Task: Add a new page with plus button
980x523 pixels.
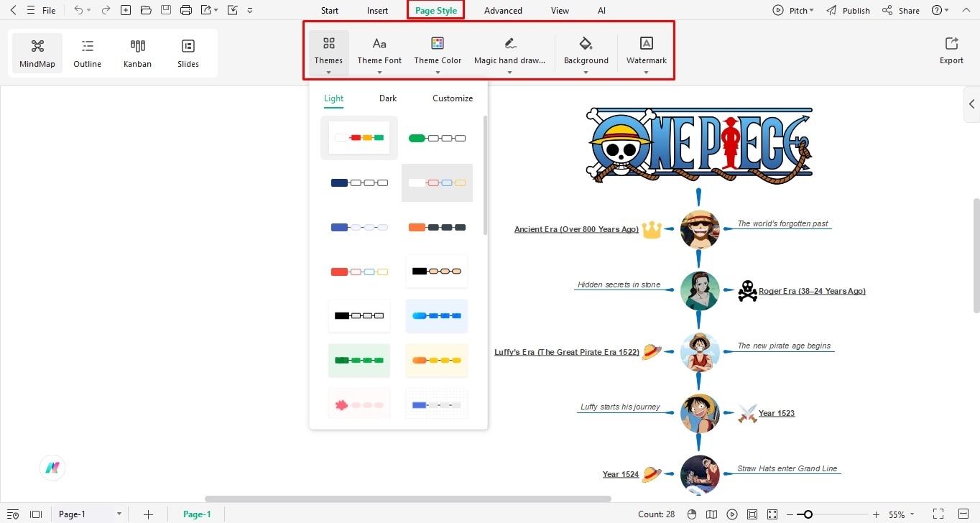Action: 148,514
